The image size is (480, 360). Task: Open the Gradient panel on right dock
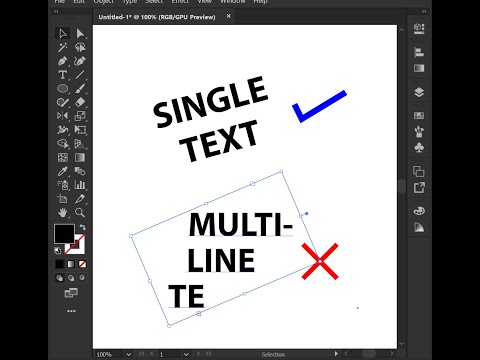pos(419,68)
